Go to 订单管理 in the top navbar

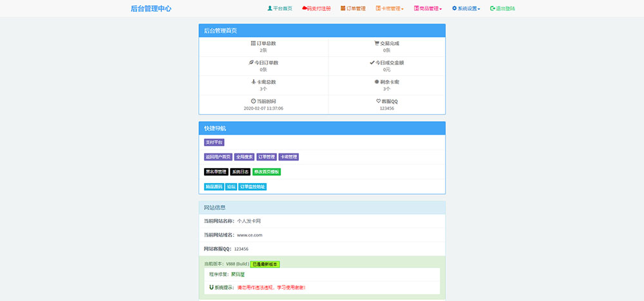click(353, 8)
